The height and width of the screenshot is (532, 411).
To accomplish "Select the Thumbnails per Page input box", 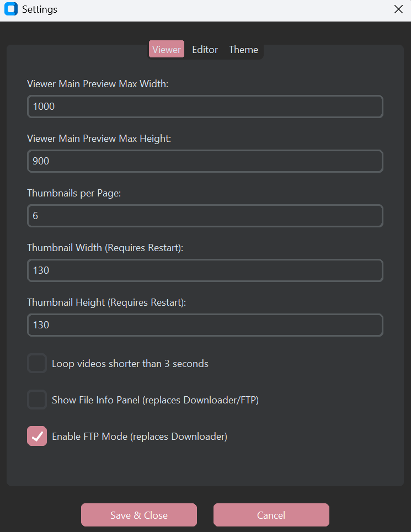I will pyautogui.click(x=205, y=216).
